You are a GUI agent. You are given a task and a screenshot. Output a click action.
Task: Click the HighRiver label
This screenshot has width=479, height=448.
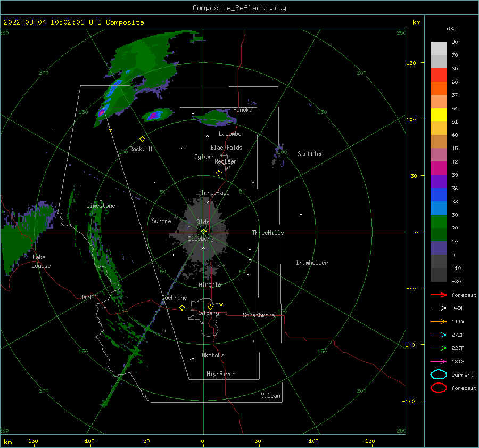click(x=221, y=374)
